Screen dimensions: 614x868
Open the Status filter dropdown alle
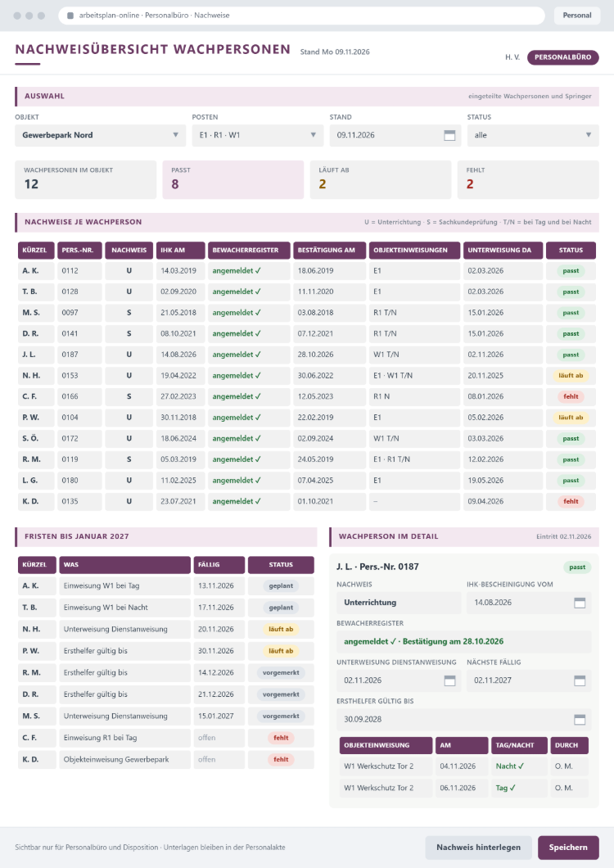coord(533,135)
